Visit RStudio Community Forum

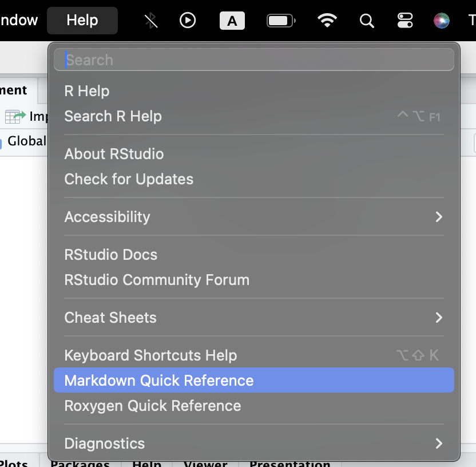[254, 280]
